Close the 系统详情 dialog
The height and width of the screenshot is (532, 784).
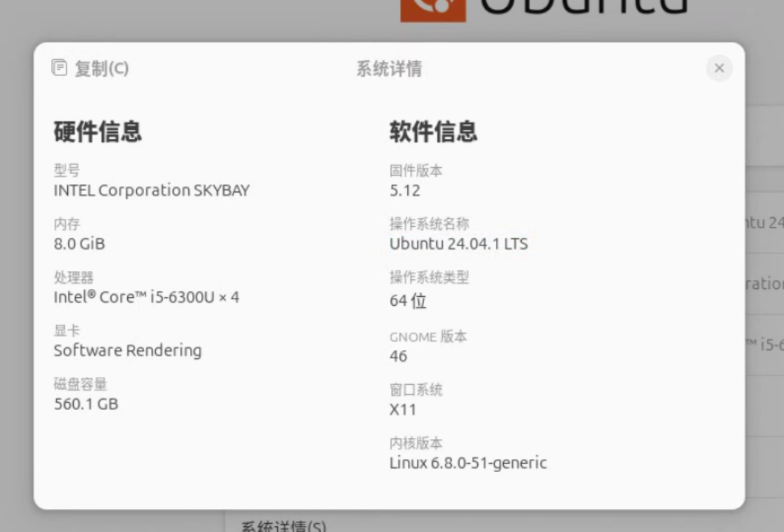(719, 68)
